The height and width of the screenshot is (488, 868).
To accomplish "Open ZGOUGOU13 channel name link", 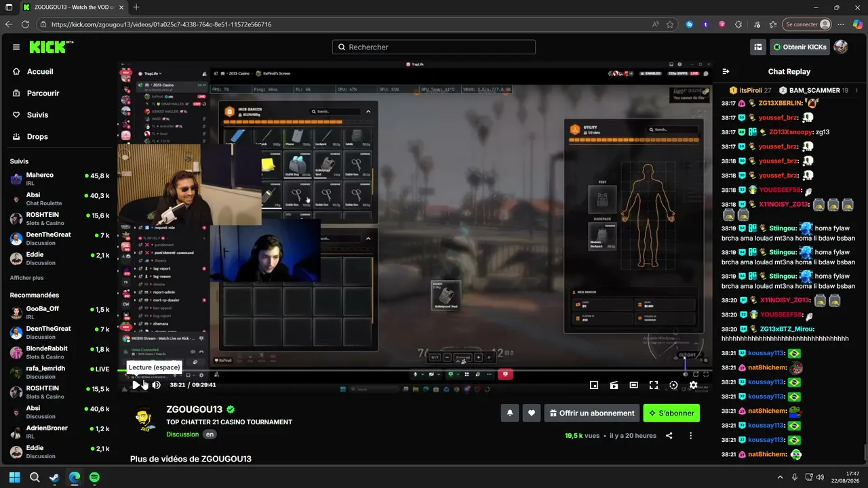I will tap(194, 409).
